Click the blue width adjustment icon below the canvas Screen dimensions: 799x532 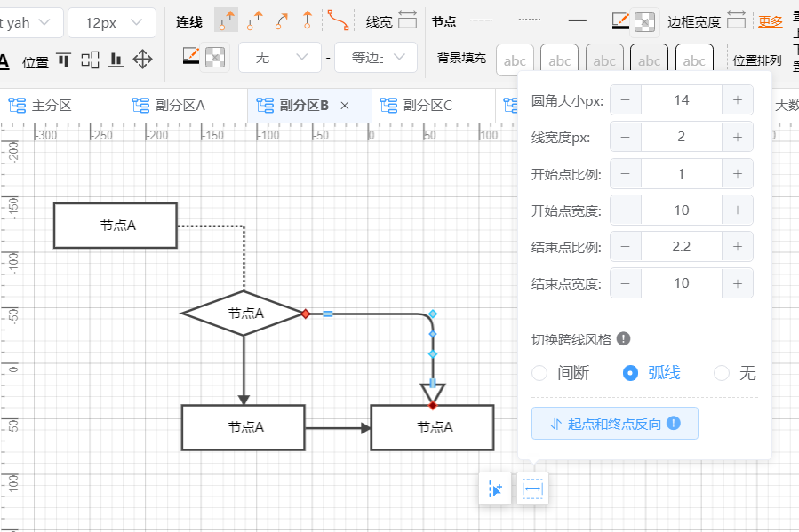[532, 488]
